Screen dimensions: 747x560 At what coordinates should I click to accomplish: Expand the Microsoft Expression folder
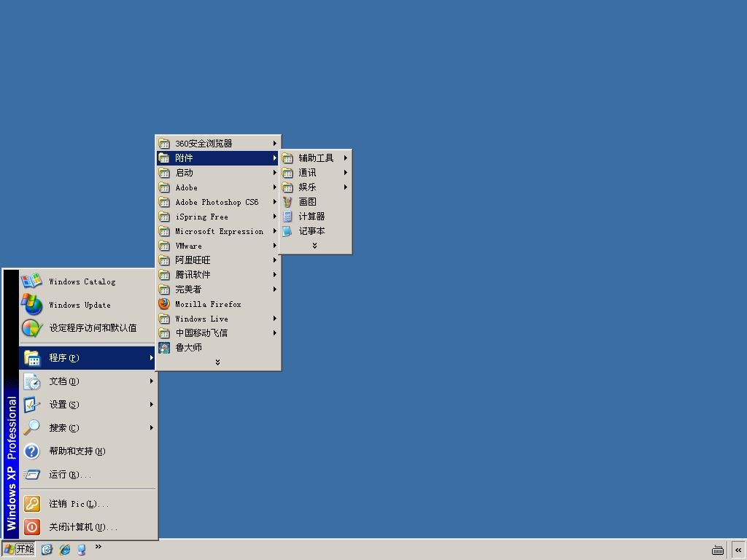217,231
